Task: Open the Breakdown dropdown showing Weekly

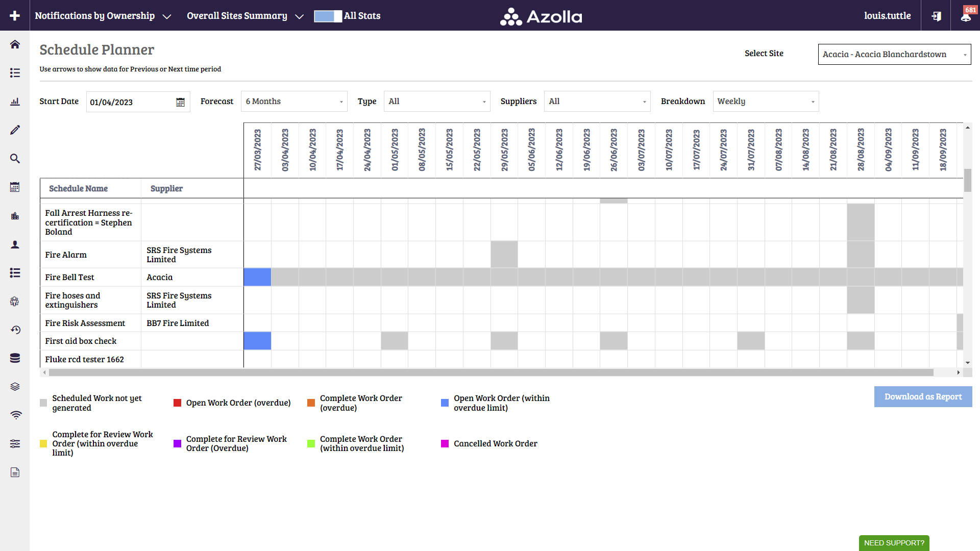Action: coord(766,101)
